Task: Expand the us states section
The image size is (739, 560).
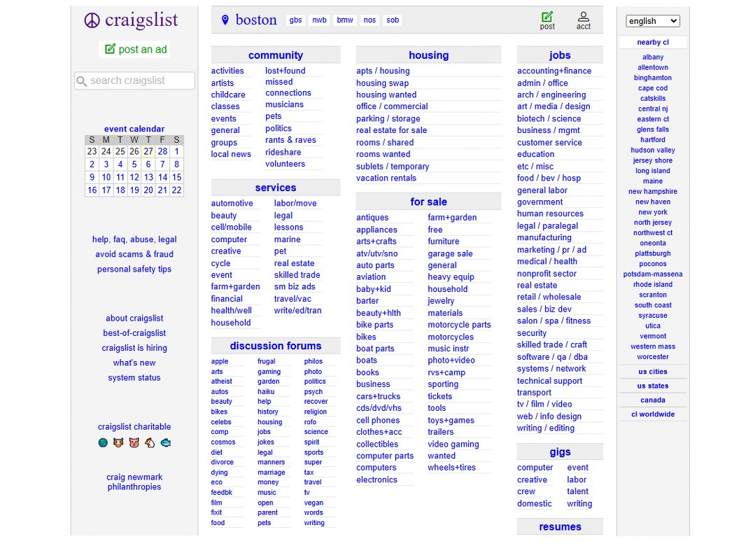Action: (652, 386)
